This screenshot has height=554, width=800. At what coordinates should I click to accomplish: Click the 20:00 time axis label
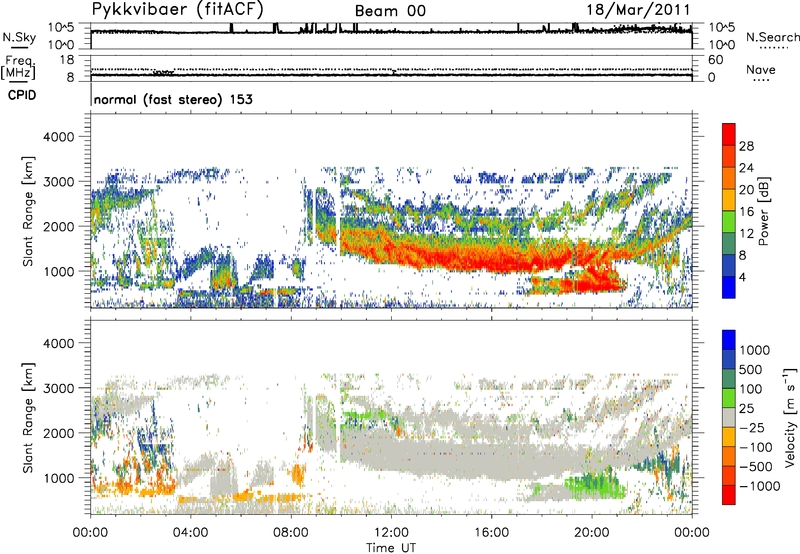[x=592, y=533]
